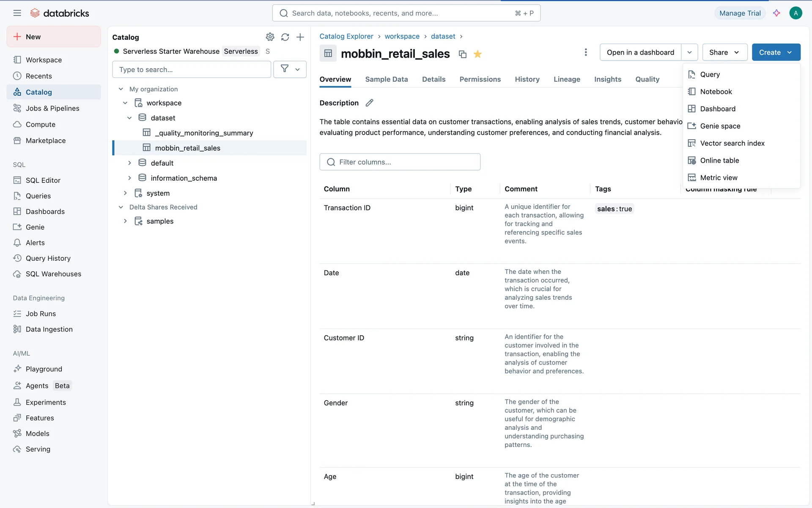The width and height of the screenshot is (812, 508).
Task: Expand the system catalog node
Action: pos(125,193)
